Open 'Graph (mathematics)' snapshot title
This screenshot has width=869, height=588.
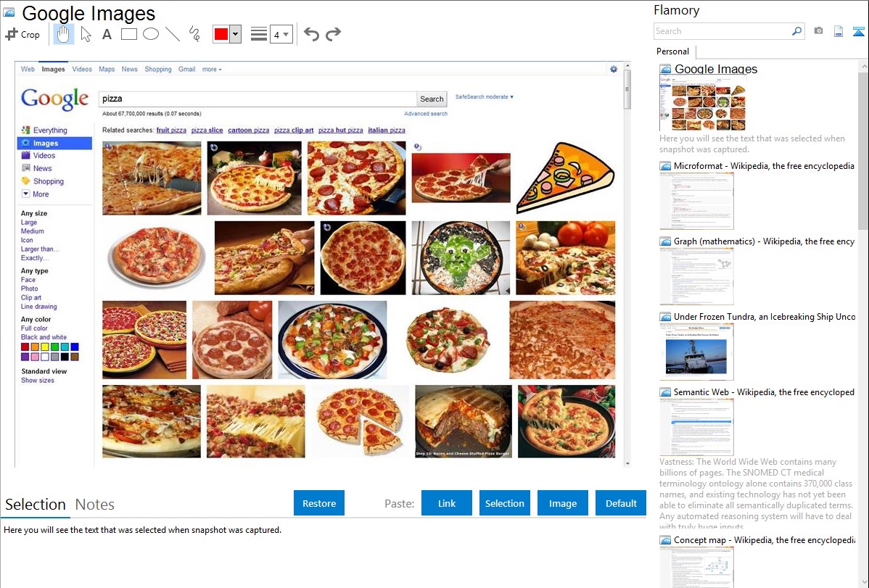point(765,241)
